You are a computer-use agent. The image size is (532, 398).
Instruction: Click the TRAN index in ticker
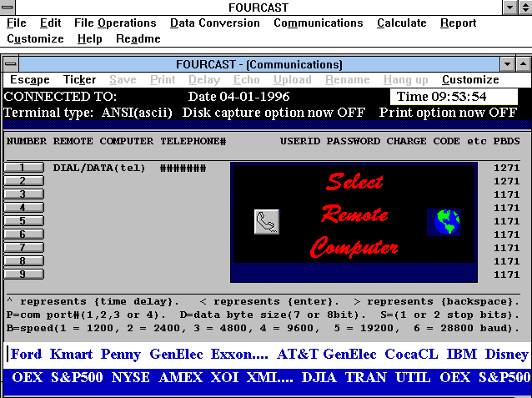click(x=366, y=377)
